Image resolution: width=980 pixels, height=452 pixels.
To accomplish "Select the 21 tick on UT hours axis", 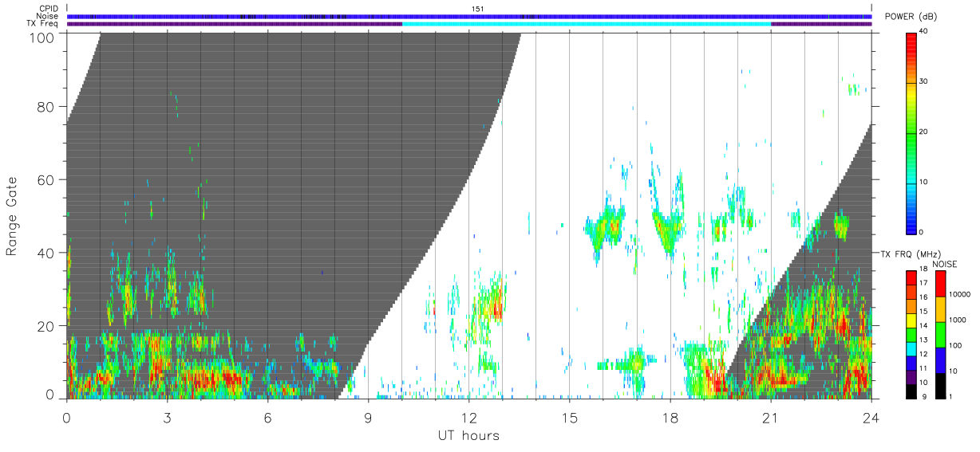I will 770,417.
